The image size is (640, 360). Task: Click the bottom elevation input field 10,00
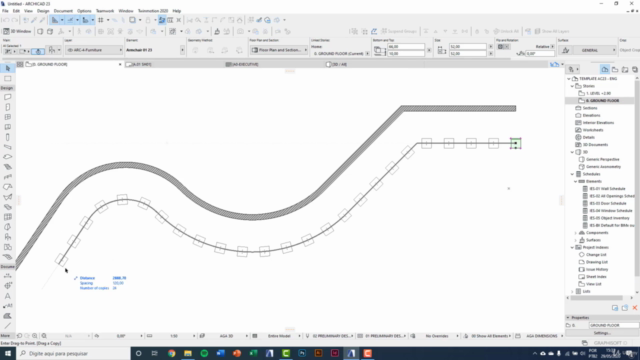click(x=406, y=53)
